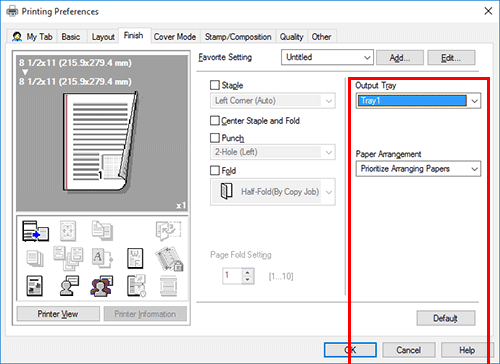The height and width of the screenshot is (364, 500).
Task: Go to the Layout tab
Action: [103, 37]
